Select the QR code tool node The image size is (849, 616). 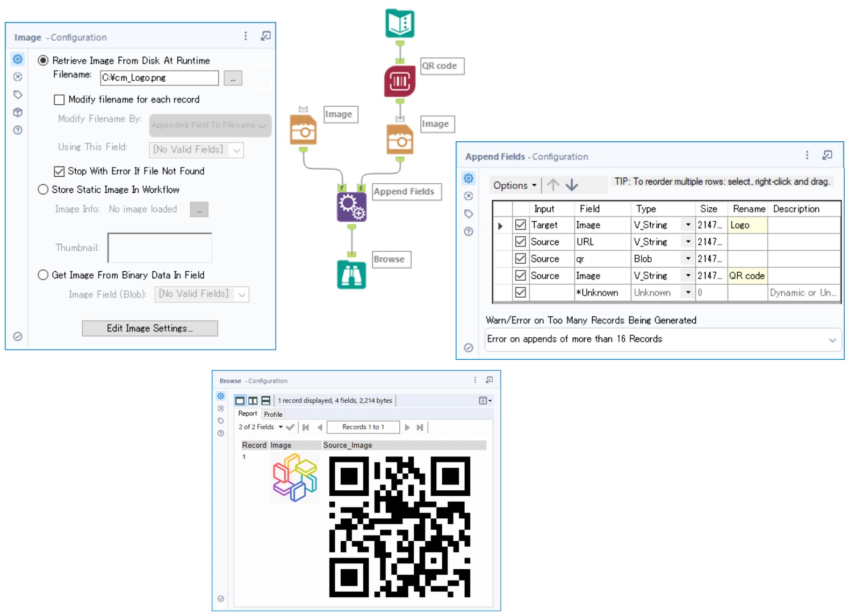click(400, 81)
